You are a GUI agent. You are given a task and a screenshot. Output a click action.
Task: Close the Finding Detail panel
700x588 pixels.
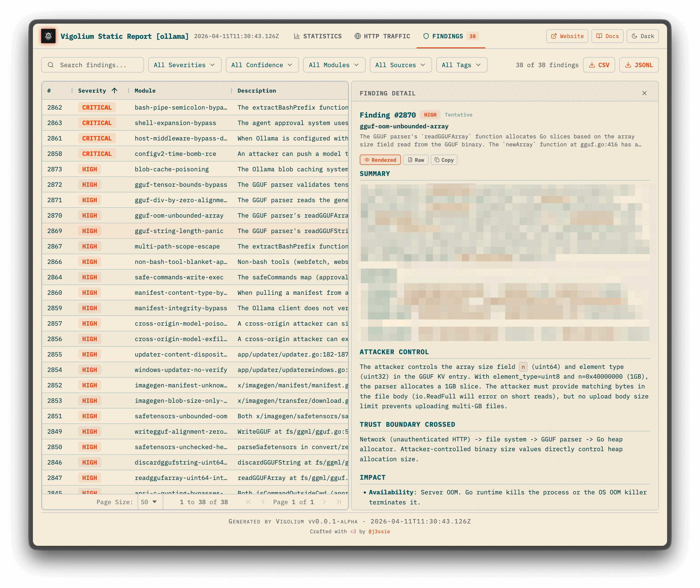coord(644,93)
